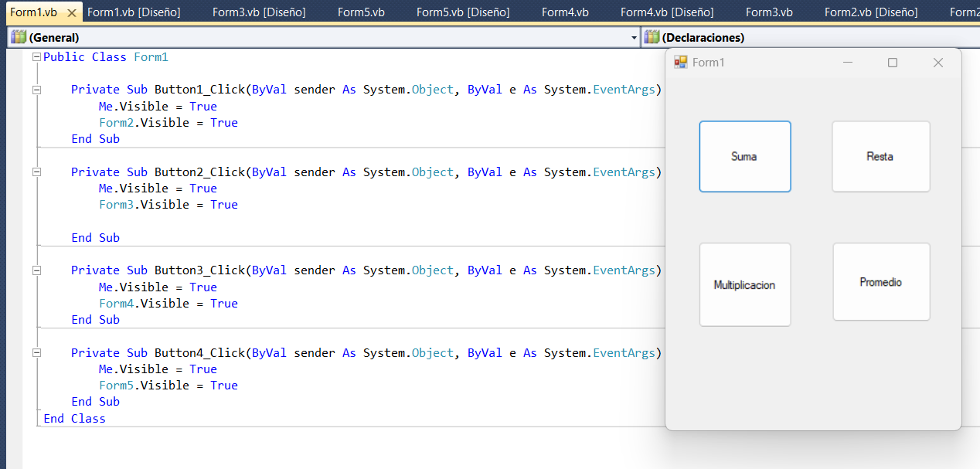Switch to the Form1.vb [Diseño] tab
980x469 pixels.
(134, 12)
